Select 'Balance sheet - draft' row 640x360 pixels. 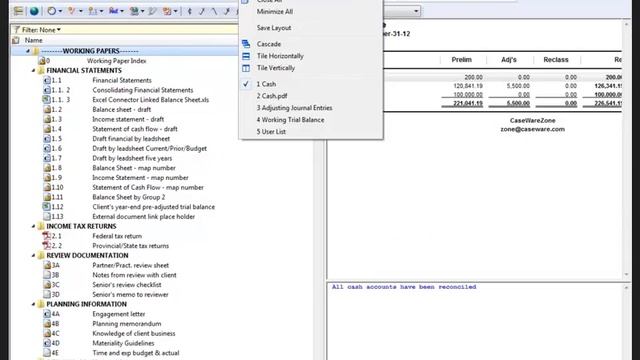(122, 109)
